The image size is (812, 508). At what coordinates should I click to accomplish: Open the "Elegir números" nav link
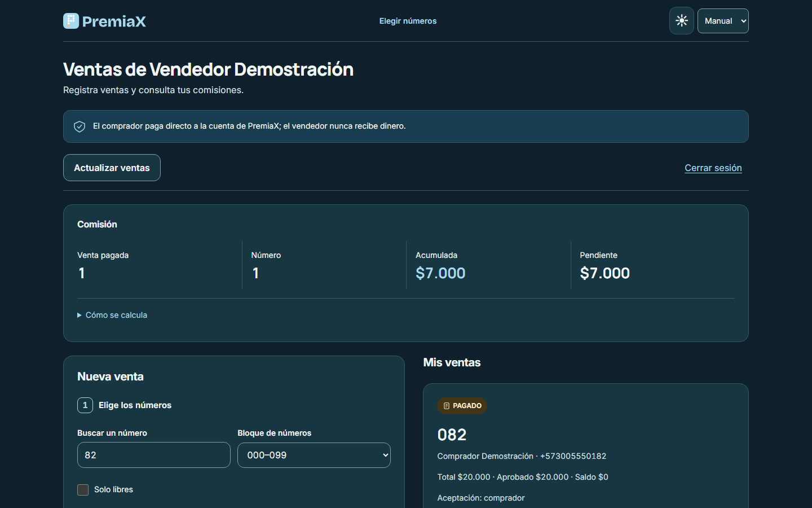tap(408, 21)
